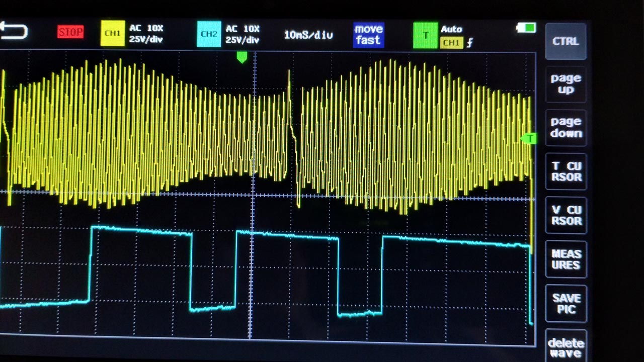Change the 10mS/div timebase setting
644x362 pixels.
pos(308,35)
